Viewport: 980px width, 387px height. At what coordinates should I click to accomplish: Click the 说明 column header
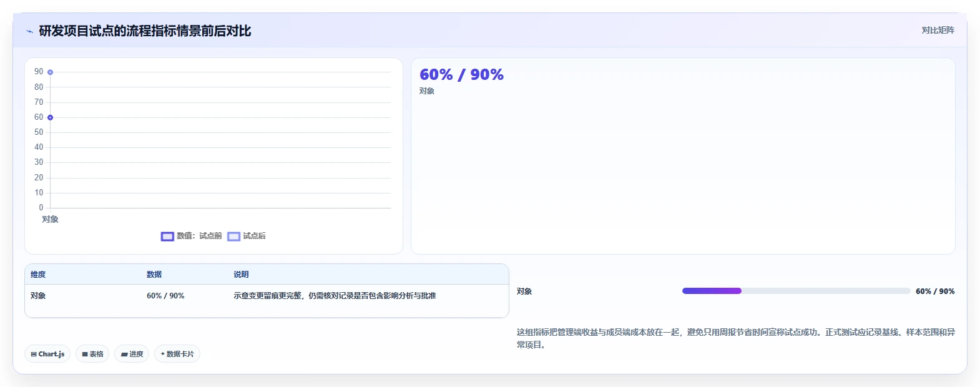click(x=241, y=275)
